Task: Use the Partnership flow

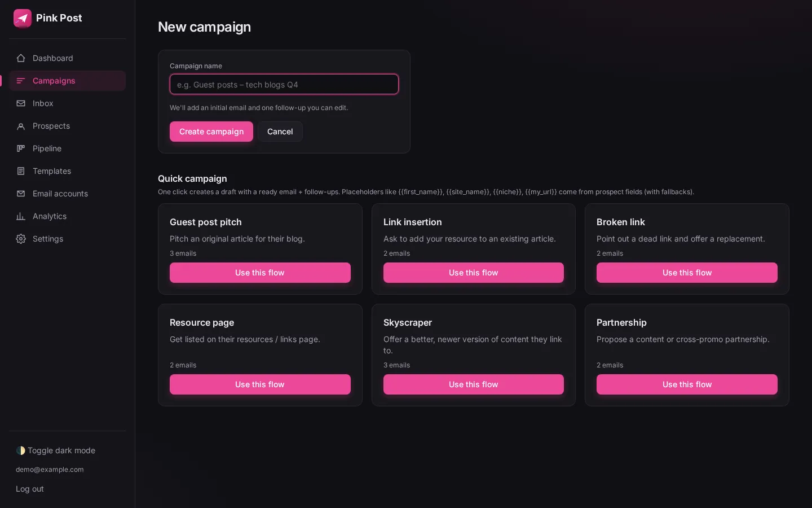Action: [687, 384]
